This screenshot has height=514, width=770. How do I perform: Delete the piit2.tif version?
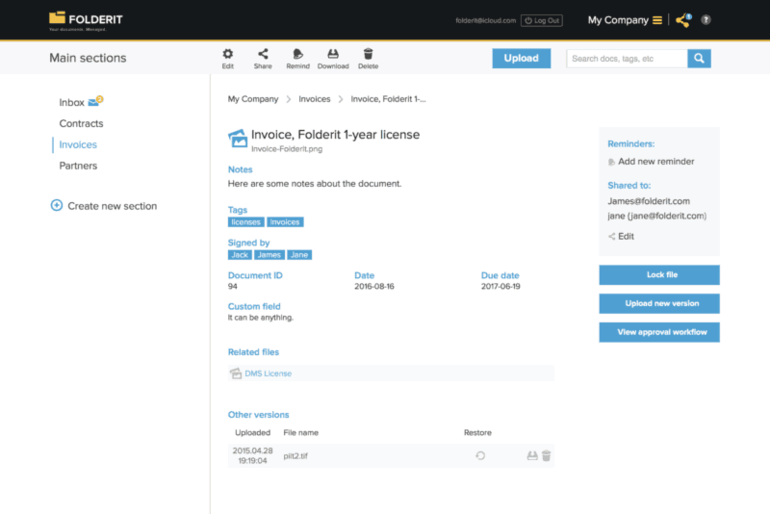click(546, 456)
